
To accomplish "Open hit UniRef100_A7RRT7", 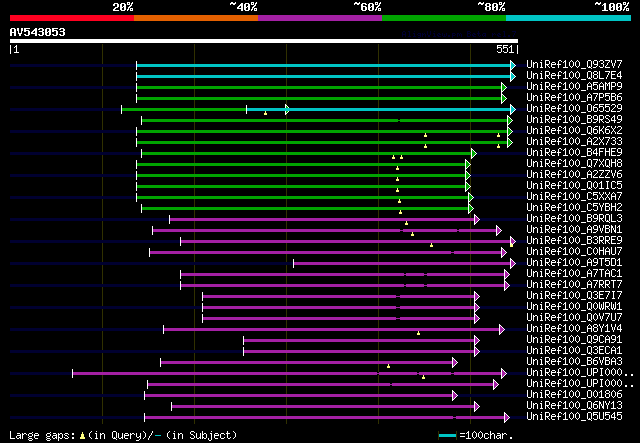I will point(574,285).
